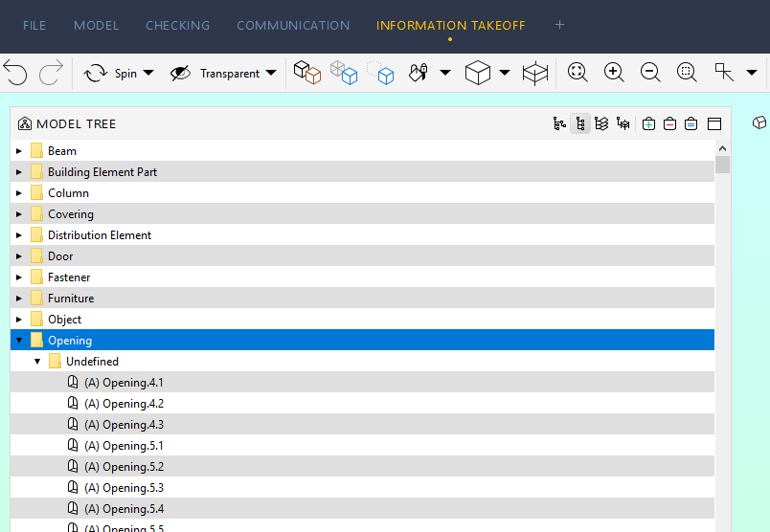Select the Door folder row
The height and width of the screenshot is (532, 770).
coord(362,256)
